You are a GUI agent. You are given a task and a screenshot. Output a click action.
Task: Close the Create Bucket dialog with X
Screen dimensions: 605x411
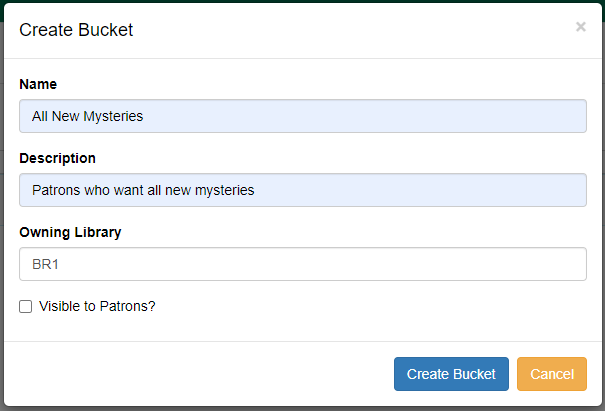pos(580,27)
